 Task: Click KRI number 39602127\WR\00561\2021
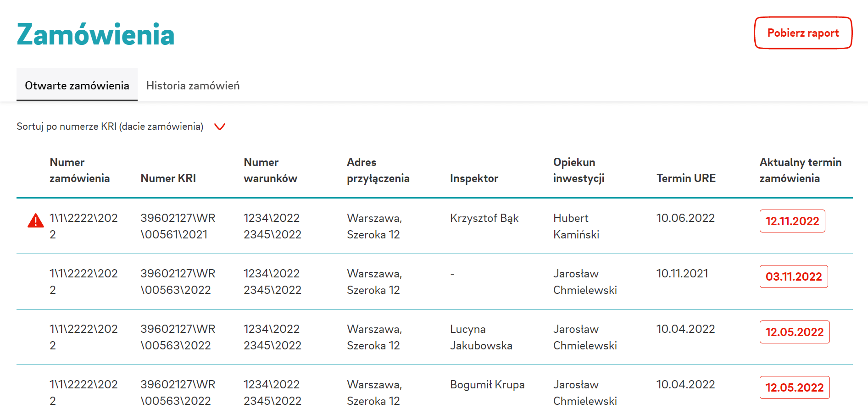pyautogui.click(x=178, y=226)
